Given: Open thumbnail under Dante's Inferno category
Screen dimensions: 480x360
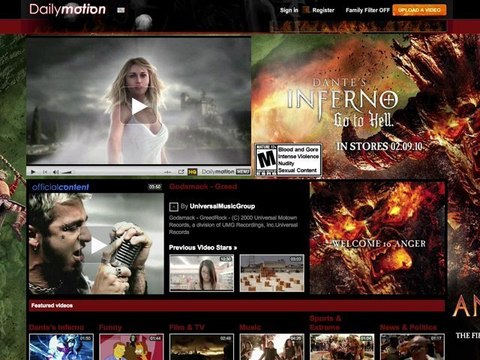Looking at the screenshot, I should pyautogui.click(x=61, y=347).
